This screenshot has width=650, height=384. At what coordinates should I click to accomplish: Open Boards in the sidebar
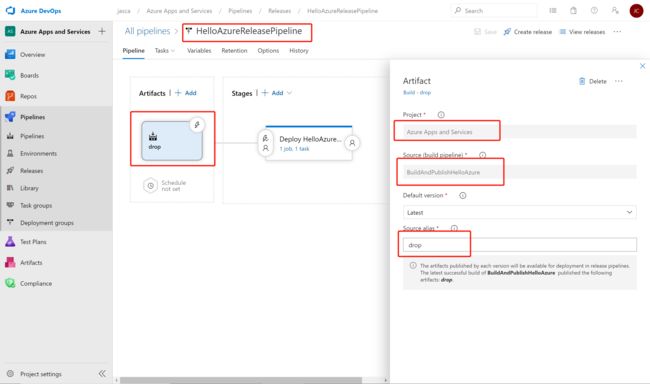tap(29, 75)
